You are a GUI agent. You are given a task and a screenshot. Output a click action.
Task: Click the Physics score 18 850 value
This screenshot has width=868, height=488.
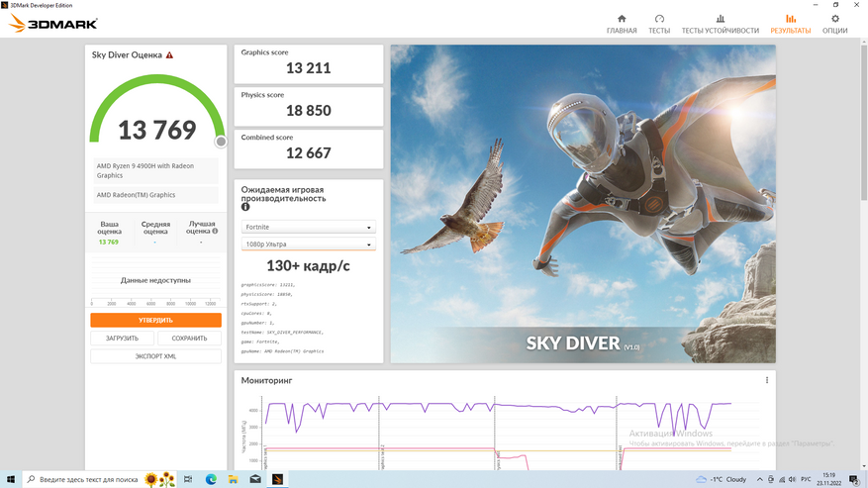309,111
